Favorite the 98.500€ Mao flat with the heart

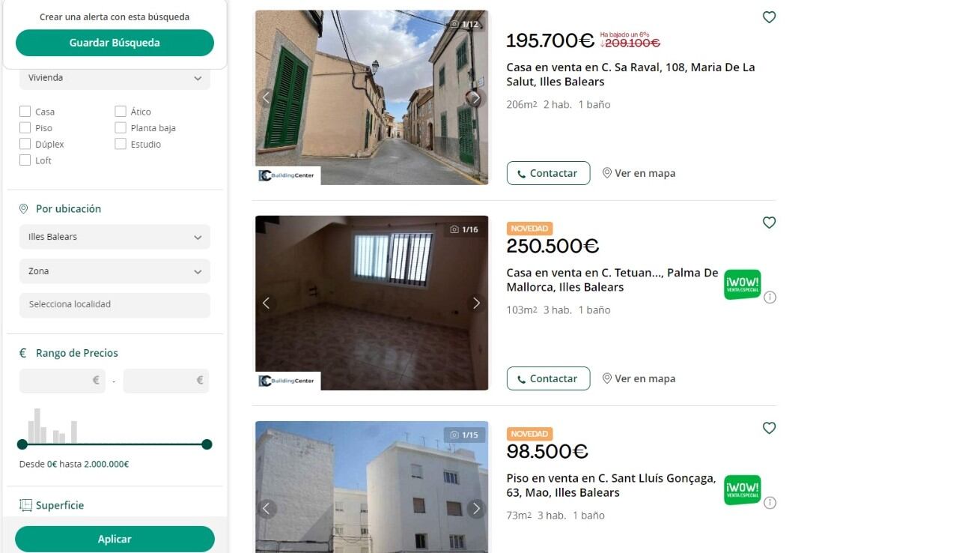[769, 428]
